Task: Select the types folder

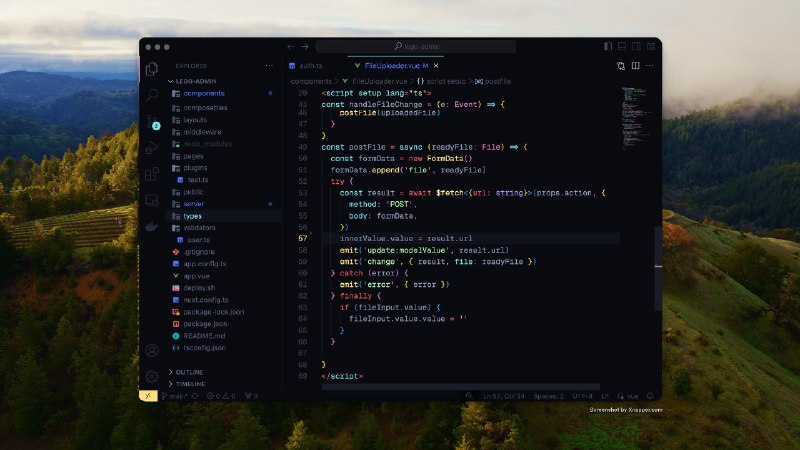Action: pyautogui.click(x=222, y=216)
